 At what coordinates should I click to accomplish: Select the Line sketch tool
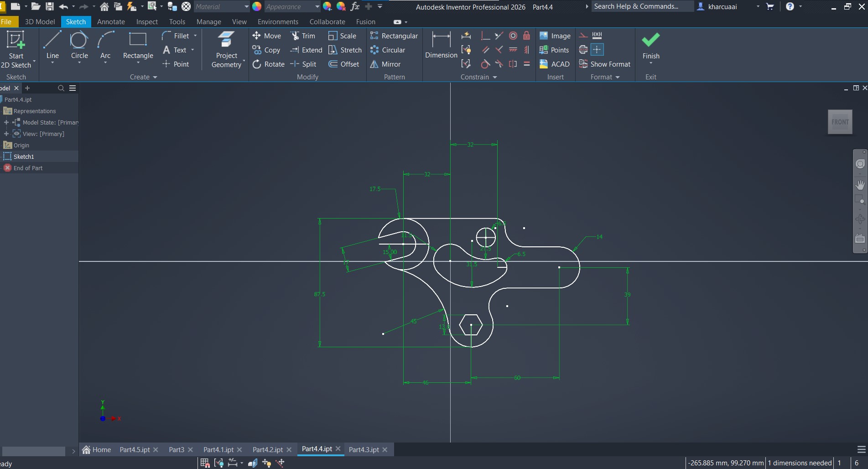point(52,46)
